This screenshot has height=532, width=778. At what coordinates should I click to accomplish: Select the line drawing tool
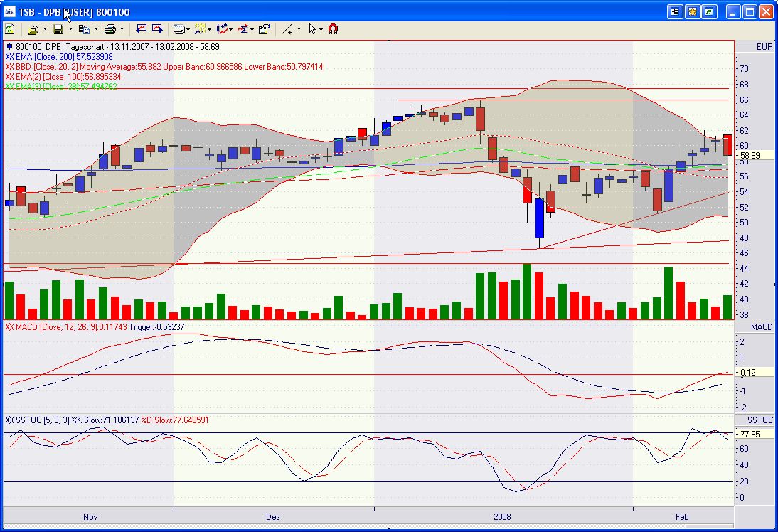[x=287, y=30]
